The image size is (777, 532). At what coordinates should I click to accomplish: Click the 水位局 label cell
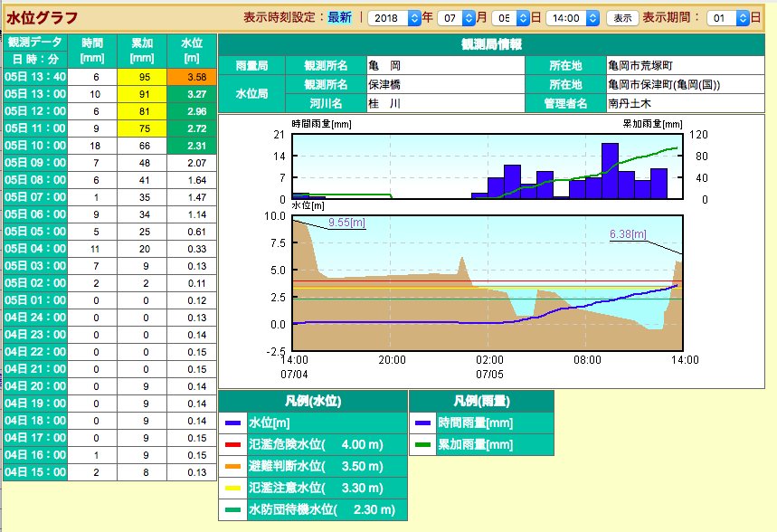coord(251,94)
